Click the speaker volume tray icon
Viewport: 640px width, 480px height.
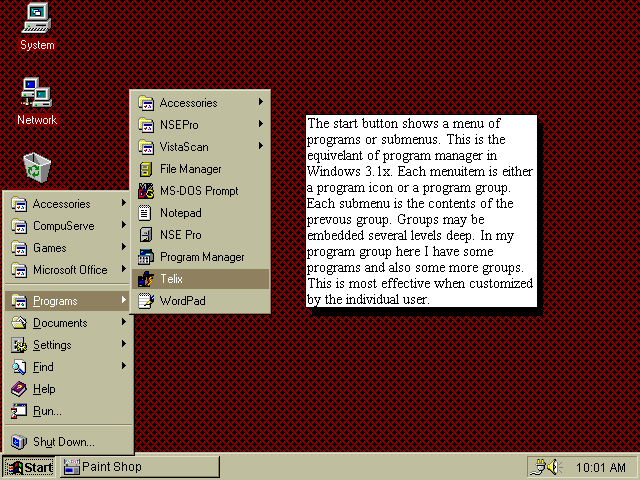click(547, 467)
